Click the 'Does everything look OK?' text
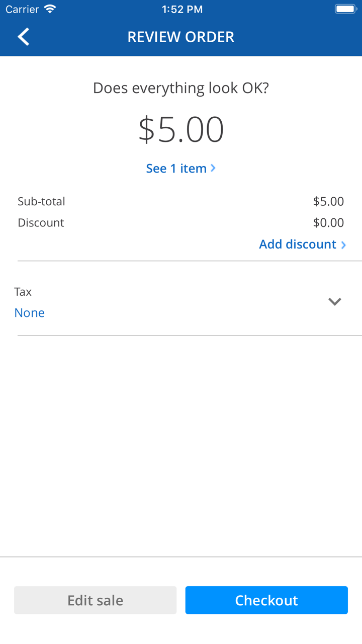The width and height of the screenshot is (362, 644). 181,89
